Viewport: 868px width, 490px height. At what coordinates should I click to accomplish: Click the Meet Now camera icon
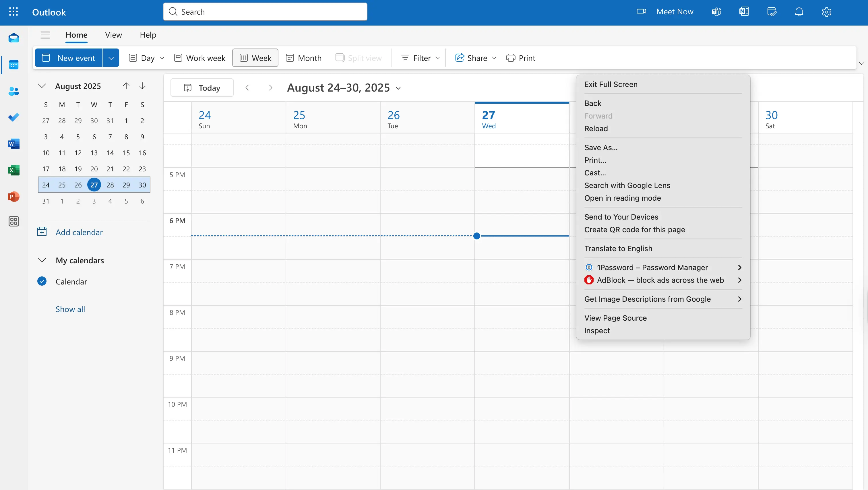641,11
